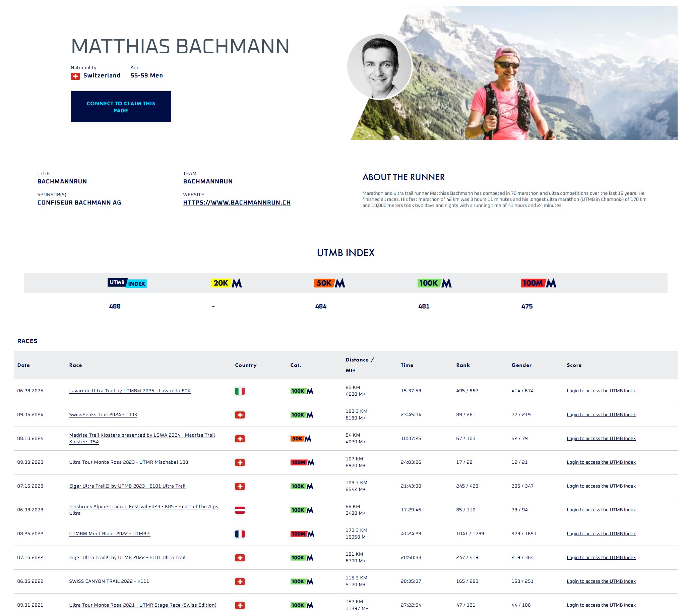This screenshot has height=616, width=688.
Task: Click Login to access UTMB Index for Monte Rosa 2021
Action: click(x=601, y=605)
